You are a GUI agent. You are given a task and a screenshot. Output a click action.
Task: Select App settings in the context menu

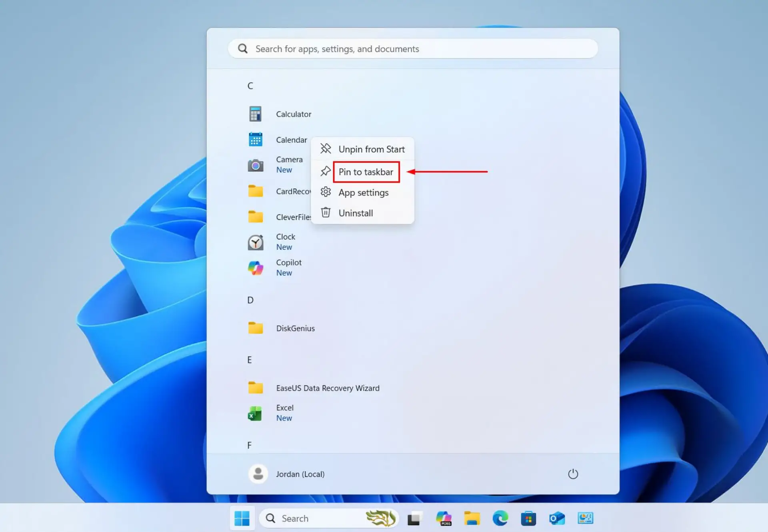(x=362, y=192)
